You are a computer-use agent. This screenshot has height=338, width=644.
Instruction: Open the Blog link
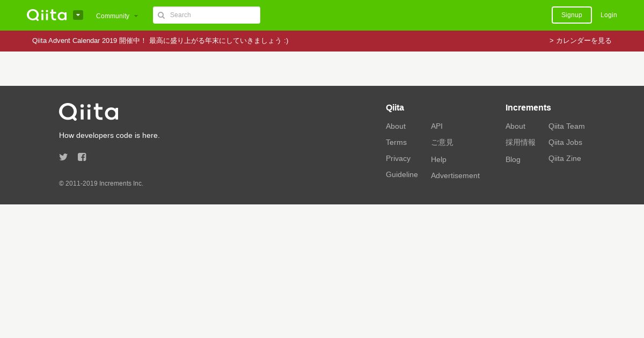[513, 159]
